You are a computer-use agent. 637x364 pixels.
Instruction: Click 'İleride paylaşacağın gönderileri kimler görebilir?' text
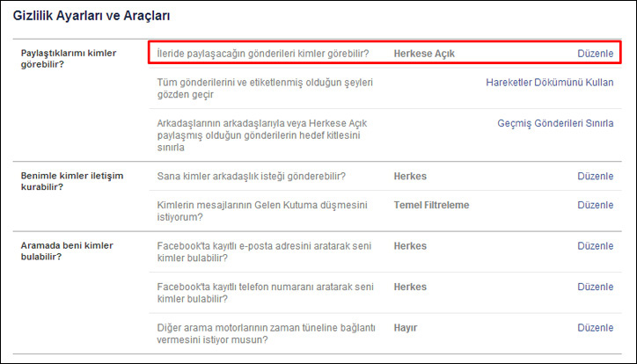coord(263,54)
